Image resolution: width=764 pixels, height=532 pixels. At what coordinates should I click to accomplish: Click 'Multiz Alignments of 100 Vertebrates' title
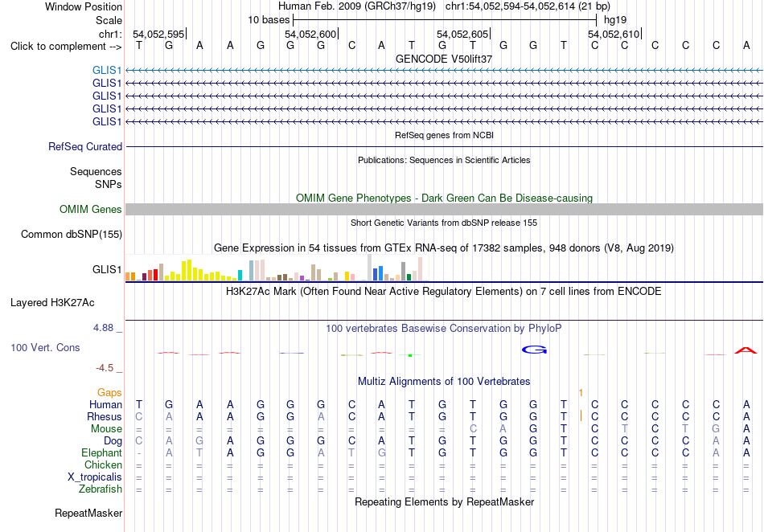click(444, 382)
